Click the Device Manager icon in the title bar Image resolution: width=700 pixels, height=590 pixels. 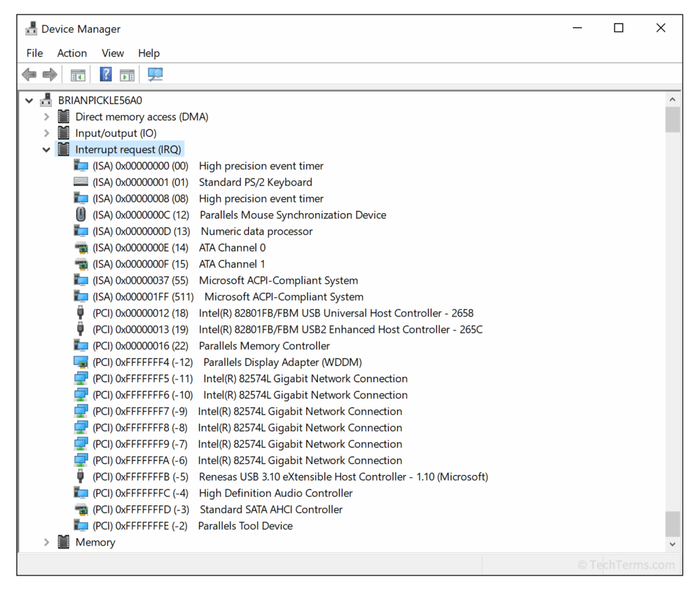coord(30,28)
